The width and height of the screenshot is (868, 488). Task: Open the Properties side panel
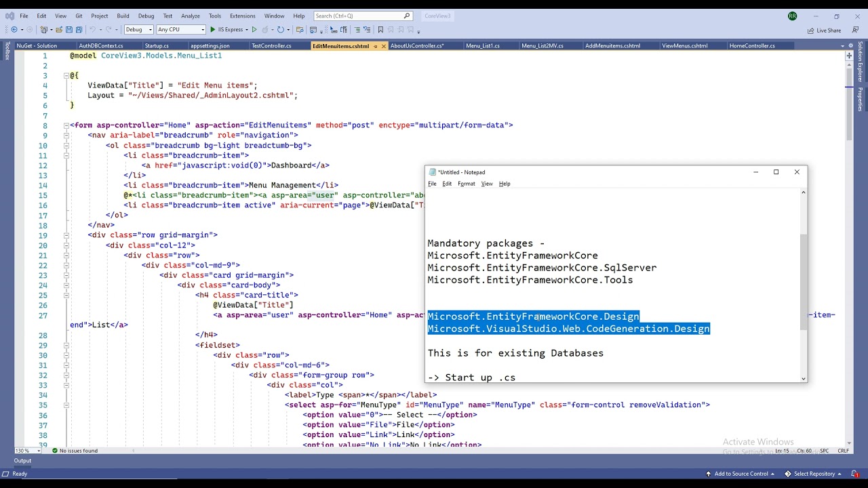(x=861, y=99)
